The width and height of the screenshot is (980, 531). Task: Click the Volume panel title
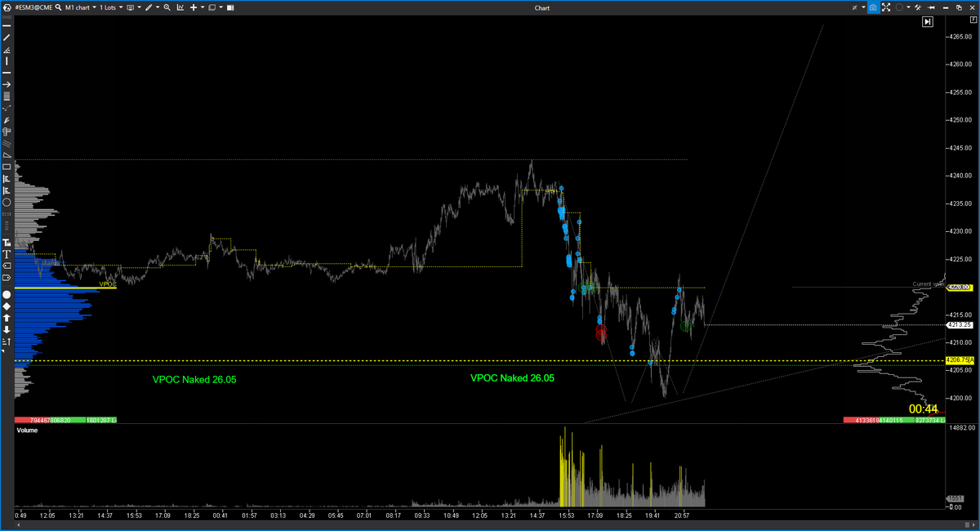(27, 430)
